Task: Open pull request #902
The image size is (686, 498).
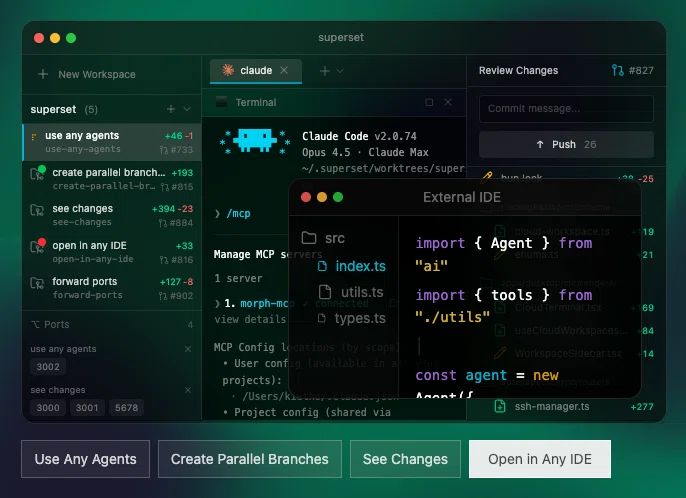Action: [176, 296]
